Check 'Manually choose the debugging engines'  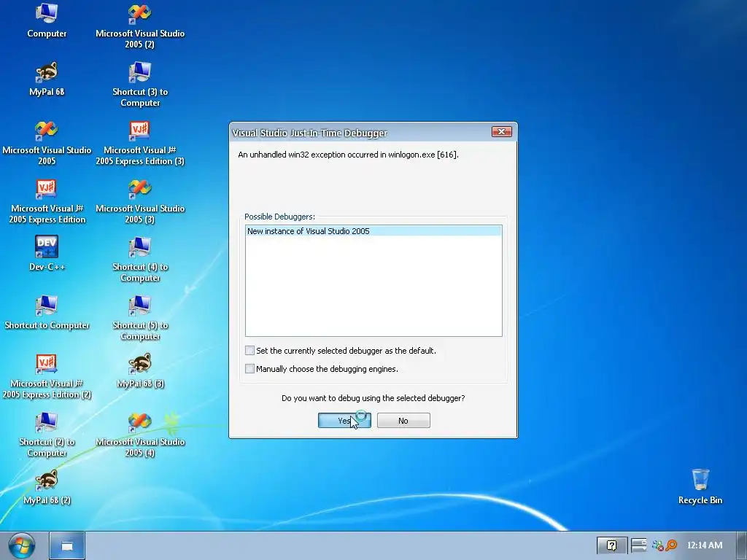[249, 368]
